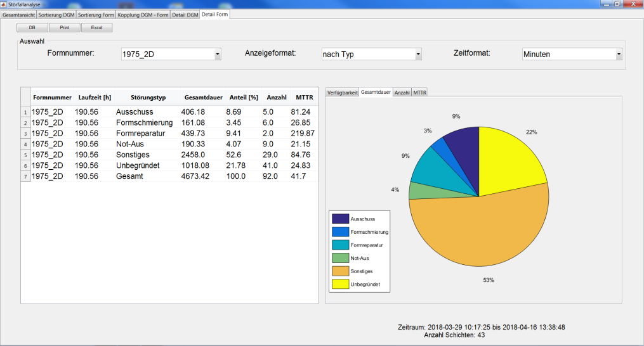Click the Anteil [%] column header
Image resolution: width=644 pixels, height=346 pixels.
coord(244,98)
